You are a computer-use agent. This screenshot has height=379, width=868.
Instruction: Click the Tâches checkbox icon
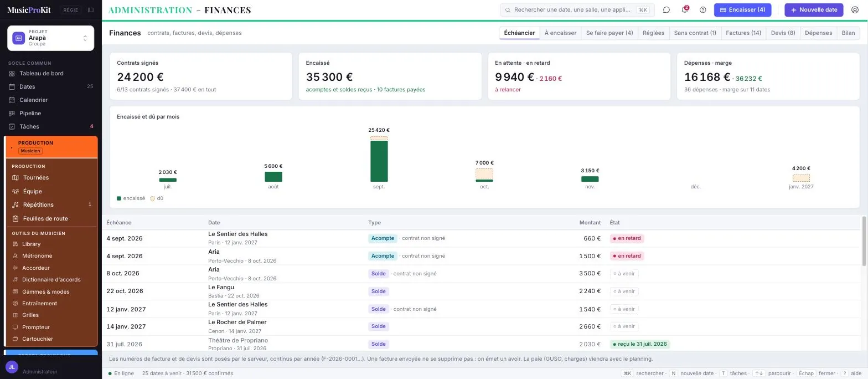pyautogui.click(x=12, y=127)
